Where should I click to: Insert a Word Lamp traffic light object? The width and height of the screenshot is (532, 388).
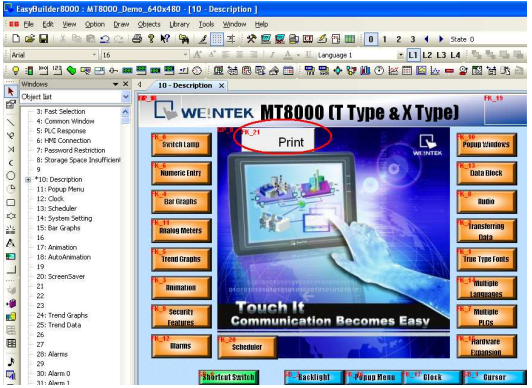click(30, 71)
